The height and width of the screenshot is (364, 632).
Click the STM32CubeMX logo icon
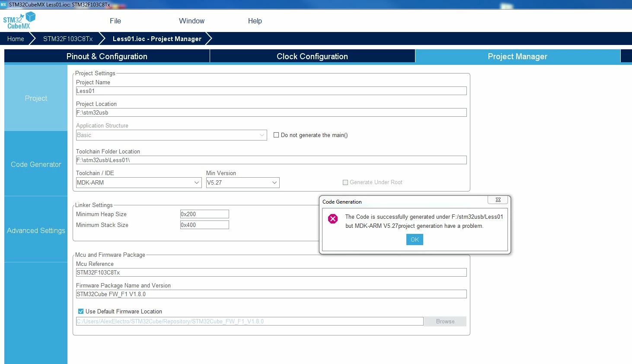(19, 20)
